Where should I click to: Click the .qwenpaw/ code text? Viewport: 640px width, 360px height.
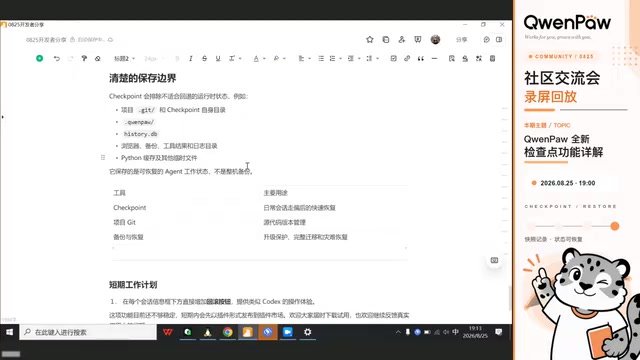(139, 122)
